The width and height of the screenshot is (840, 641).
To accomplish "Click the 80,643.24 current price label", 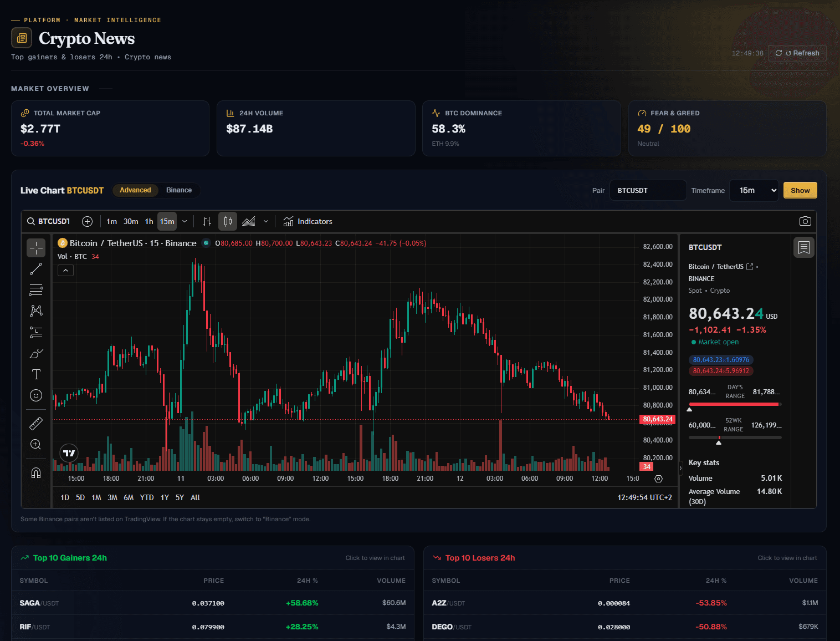I will point(658,419).
